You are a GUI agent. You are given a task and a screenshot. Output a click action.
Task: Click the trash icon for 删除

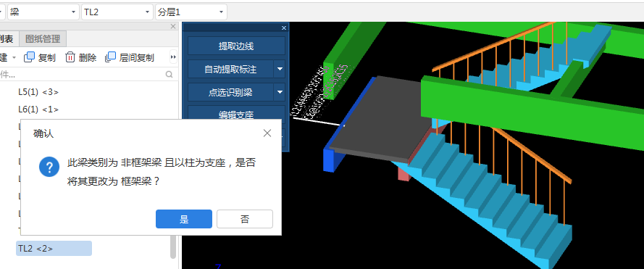70,57
